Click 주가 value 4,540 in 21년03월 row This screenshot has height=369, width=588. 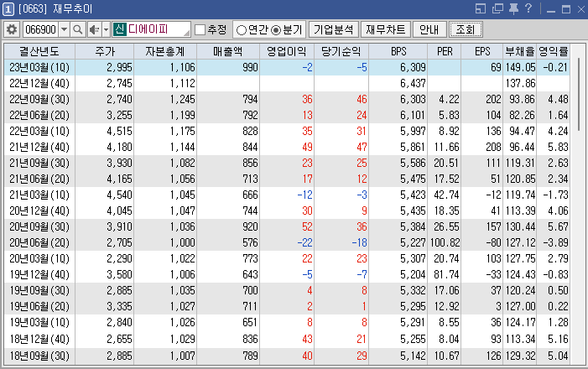pyautogui.click(x=119, y=195)
